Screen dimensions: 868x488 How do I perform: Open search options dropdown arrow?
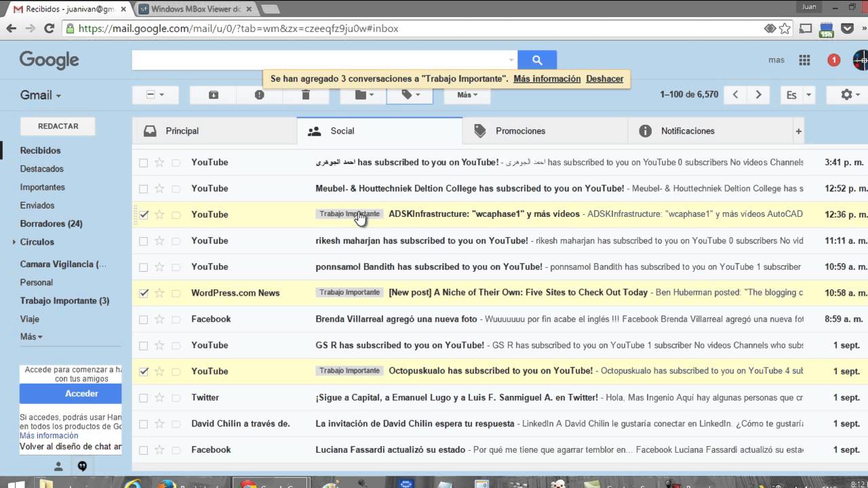pyautogui.click(x=511, y=60)
